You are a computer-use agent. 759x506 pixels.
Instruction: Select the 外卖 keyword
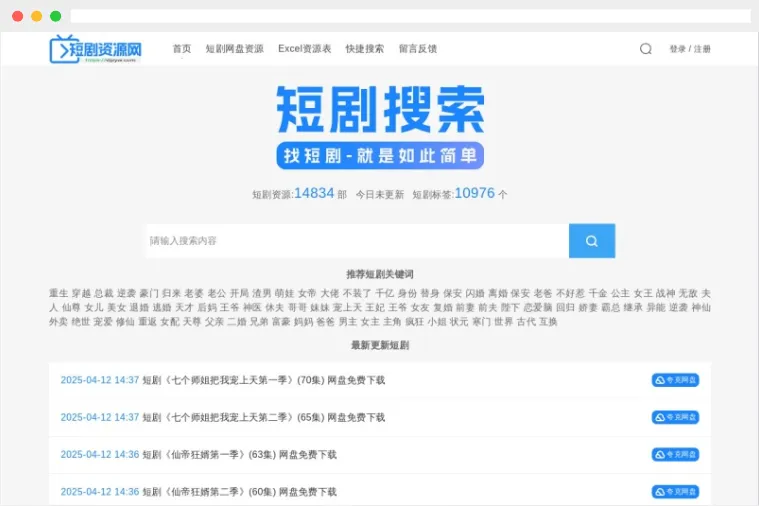tap(59, 322)
